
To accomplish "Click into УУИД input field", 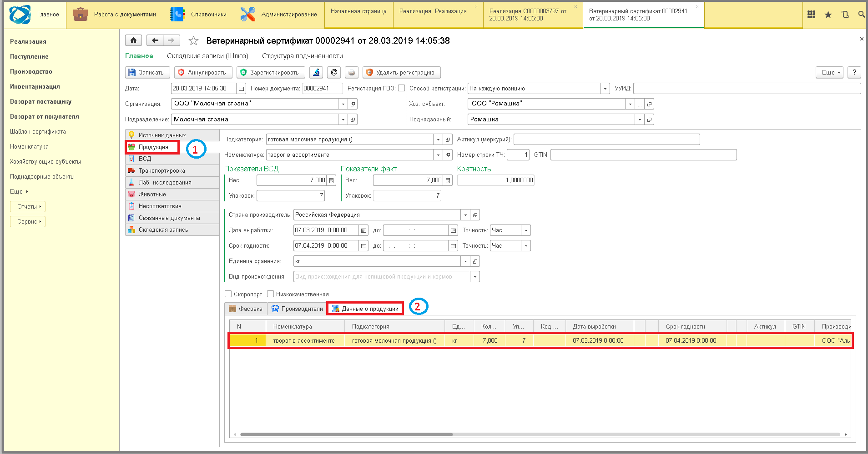I will click(747, 89).
